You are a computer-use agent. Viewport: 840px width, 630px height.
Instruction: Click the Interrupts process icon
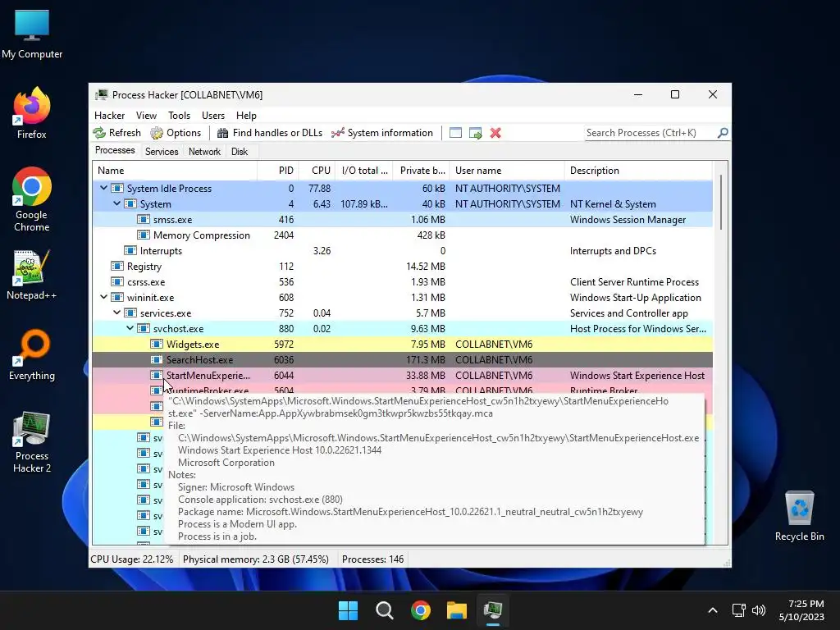[x=130, y=251]
